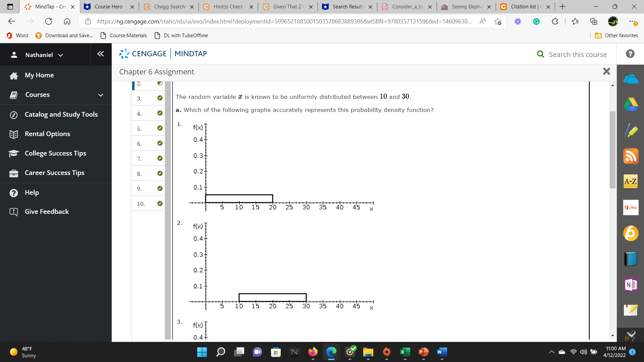
Task: Select the Catalog and Study Tools icon
Action: pos(14,114)
